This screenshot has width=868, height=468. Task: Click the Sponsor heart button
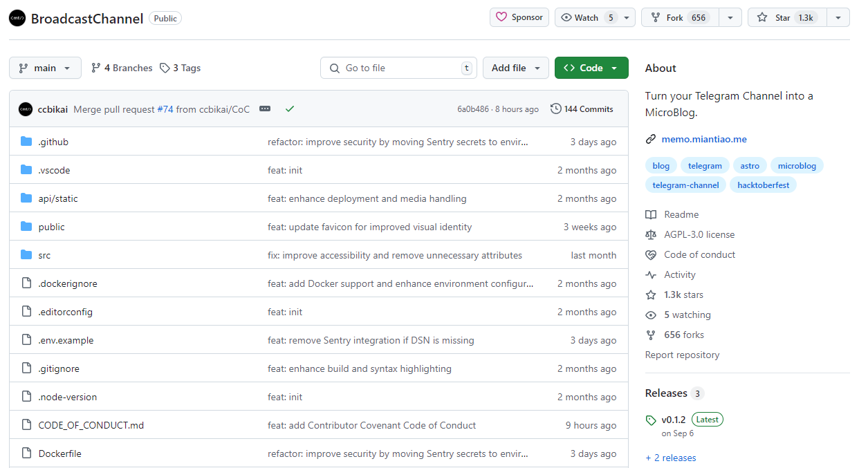coord(519,17)
